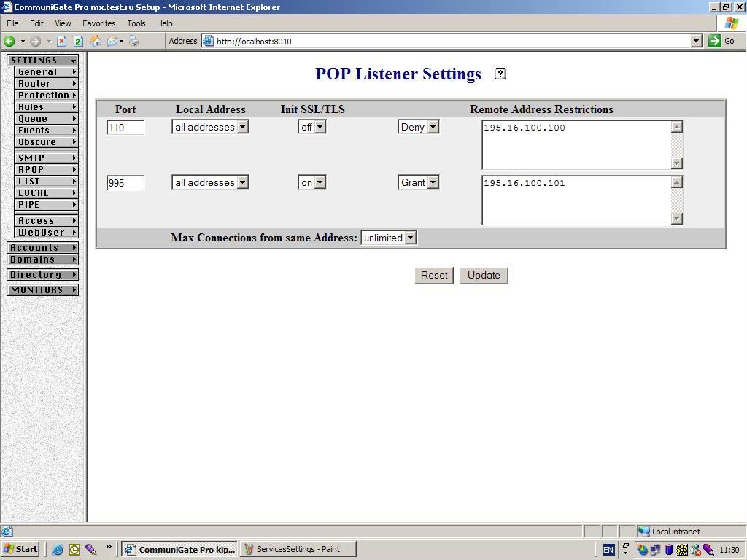Open Local Address dropdown for port 110
This screenshot has width=747, height=560.
point(210,127)
